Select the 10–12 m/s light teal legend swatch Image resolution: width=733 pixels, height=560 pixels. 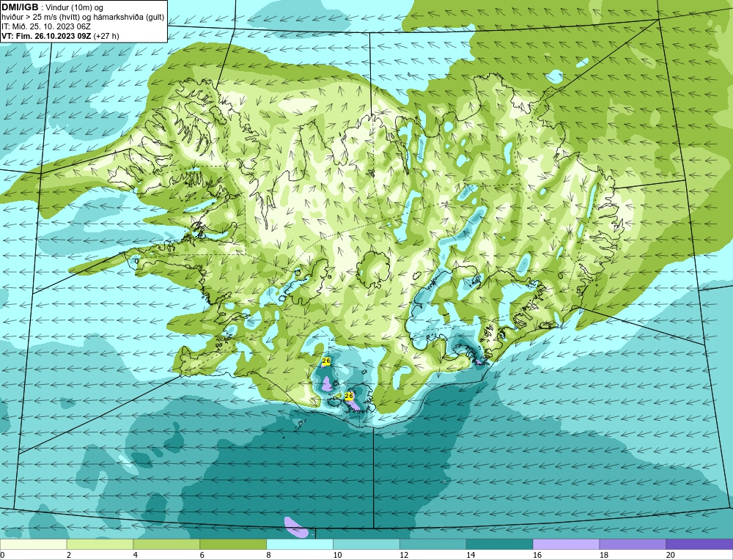point(366,544)
